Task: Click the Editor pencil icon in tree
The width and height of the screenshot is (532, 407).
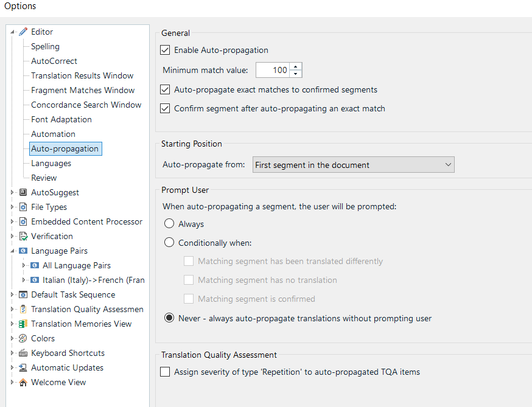Action: click(x=23, y=32)
